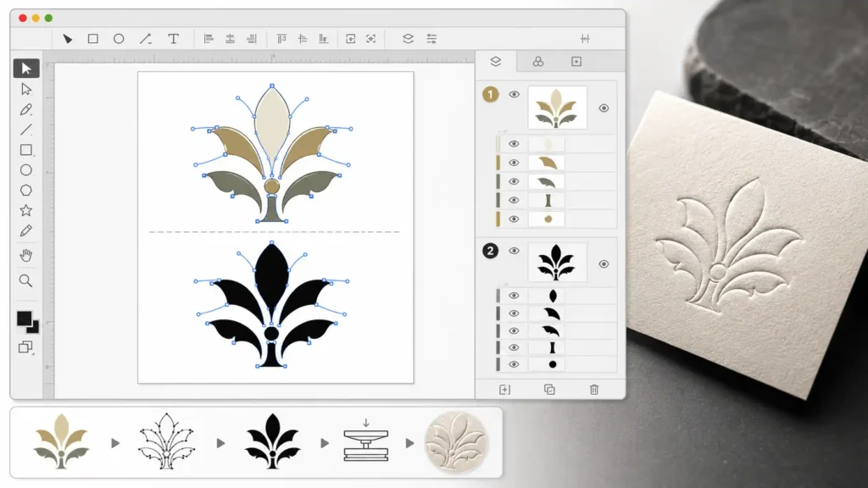Click the olive color tag of the stem sublayer

point(498,200)
